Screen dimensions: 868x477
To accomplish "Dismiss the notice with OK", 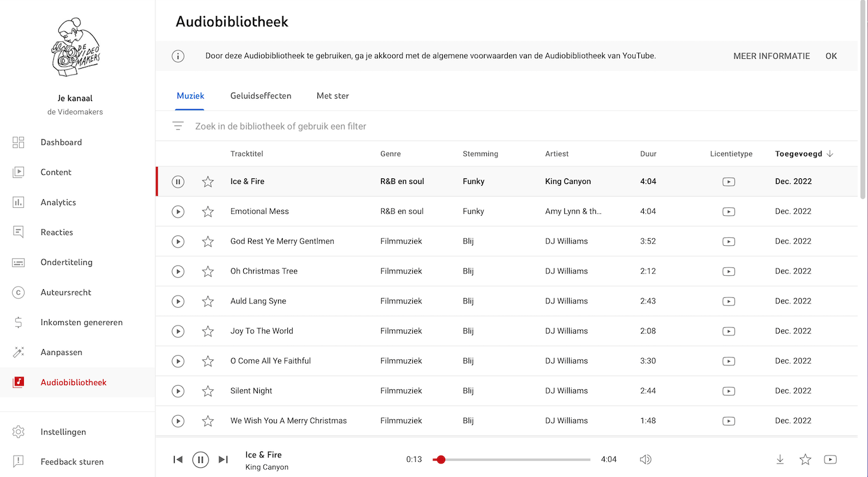I will tap(831, 56).
